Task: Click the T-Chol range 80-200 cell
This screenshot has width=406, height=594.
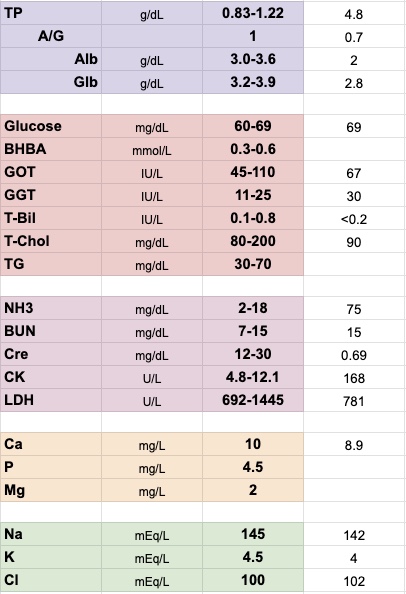Action: [253, 241]
